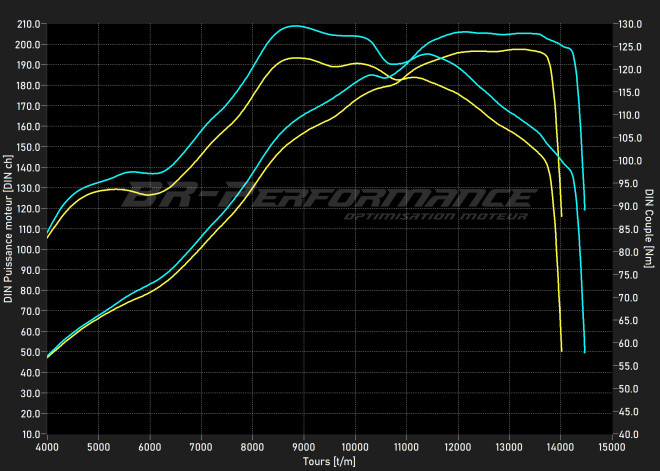Click the 130.0 label on the right torque axis
This screenshot has width=660, height=471.
tap(630, 24)
